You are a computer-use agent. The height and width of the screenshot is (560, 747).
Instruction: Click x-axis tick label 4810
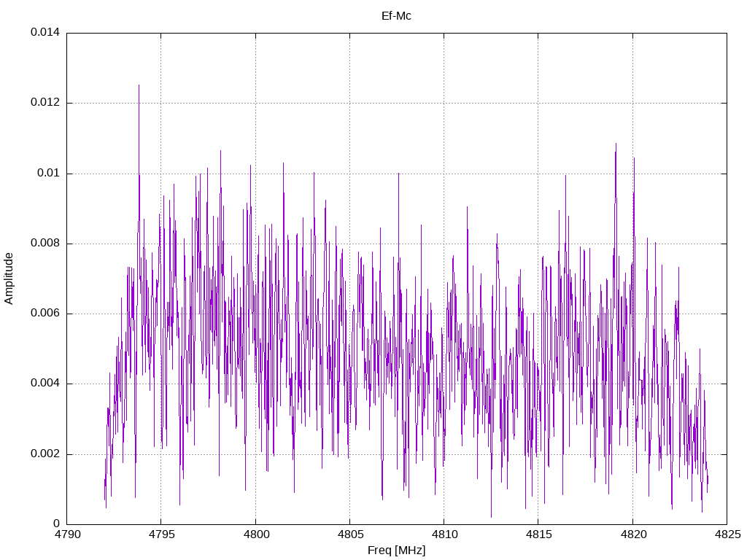pos(444,534)
